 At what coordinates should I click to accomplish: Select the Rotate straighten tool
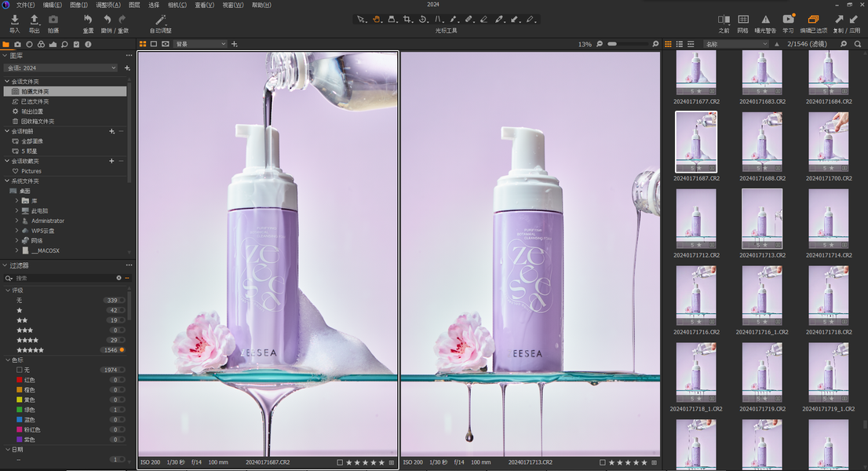tap(423, 20)
